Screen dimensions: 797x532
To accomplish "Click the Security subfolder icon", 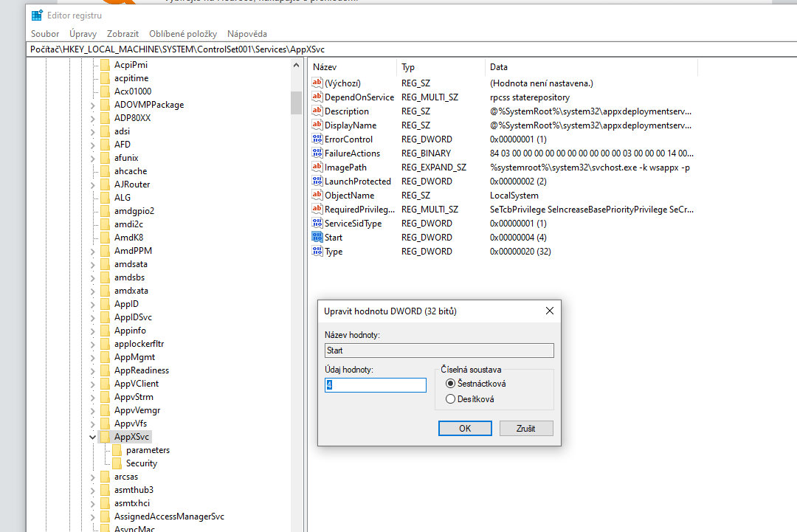I will coord(117,463).
